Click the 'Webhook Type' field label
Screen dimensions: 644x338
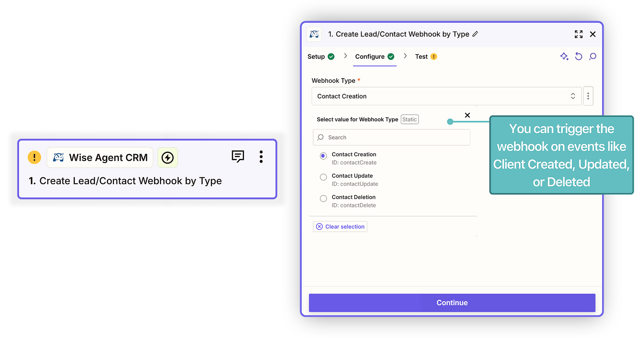(333, 80)
